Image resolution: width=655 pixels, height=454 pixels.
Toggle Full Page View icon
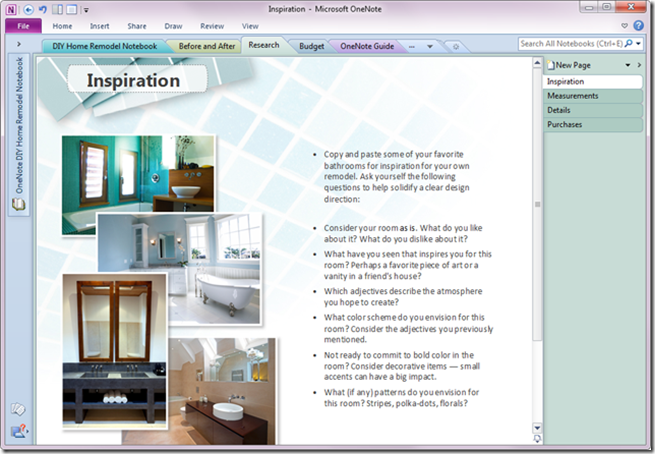[x=71, y=9]
